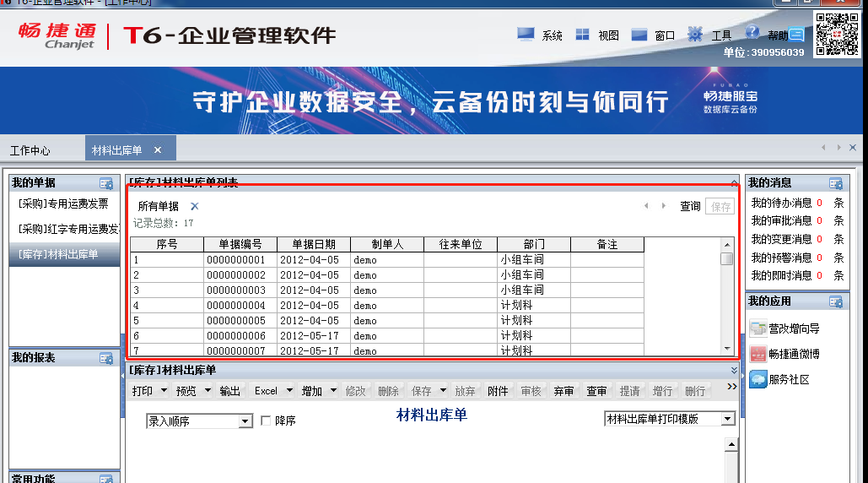Click the list vertical scrollbar thumb
Image resolution: width=868 pixels, height=483 pixels.
[x=727, y=258]
